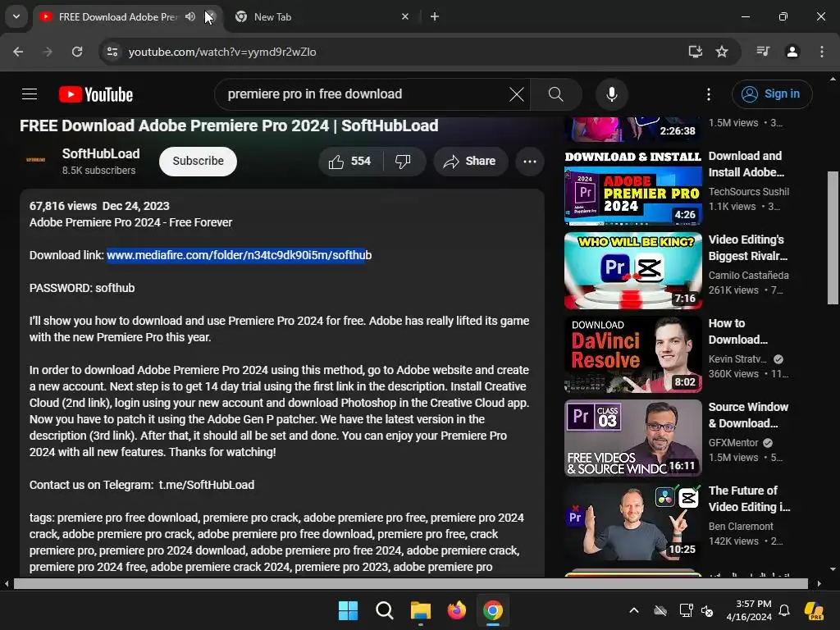
Task: Like the video with 554 likes
Action: (x=350, y=162)
